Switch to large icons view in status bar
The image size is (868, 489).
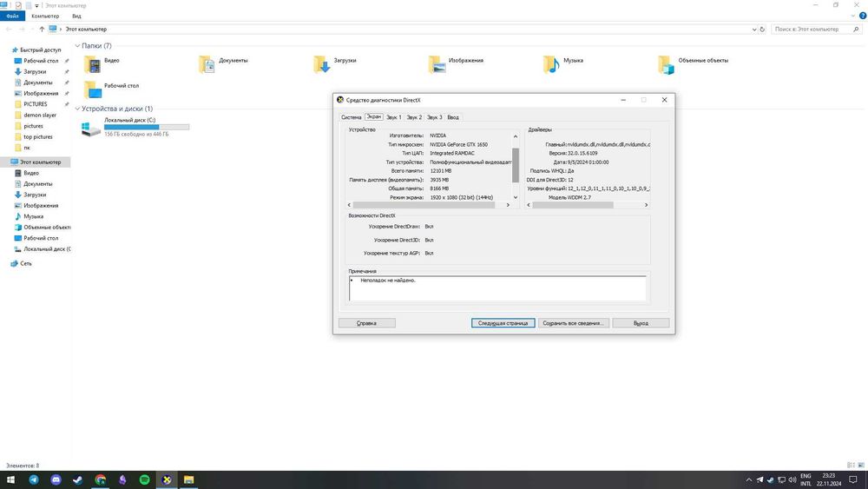point(861,466)
